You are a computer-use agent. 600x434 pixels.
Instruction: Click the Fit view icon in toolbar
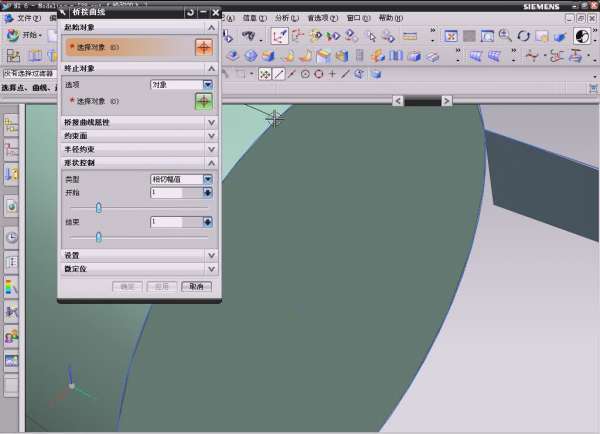click(x=452, y=36)
